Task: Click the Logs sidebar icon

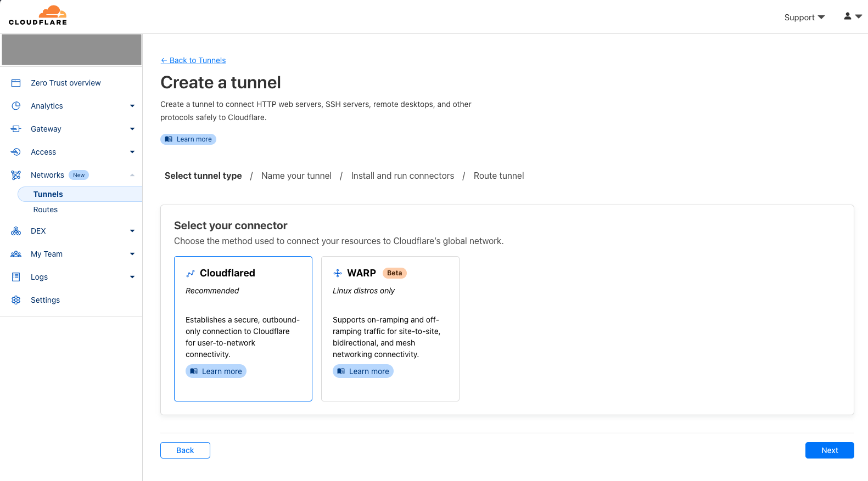Action: 16,277
